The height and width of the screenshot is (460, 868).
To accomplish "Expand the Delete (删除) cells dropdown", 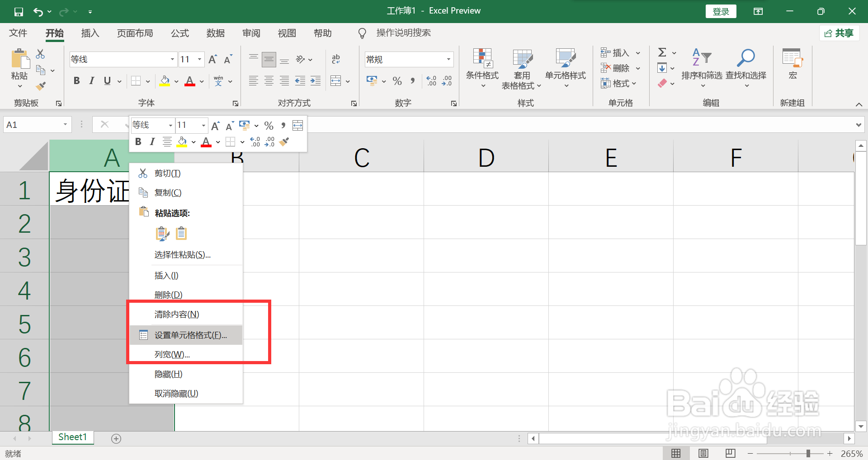I will coord(638,68).
